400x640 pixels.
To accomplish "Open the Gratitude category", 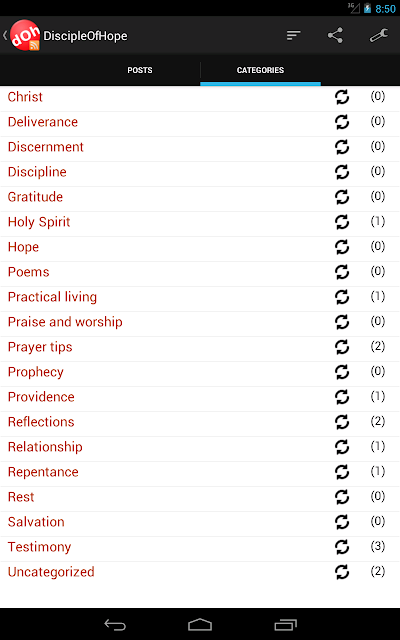I will pos(35,197).
